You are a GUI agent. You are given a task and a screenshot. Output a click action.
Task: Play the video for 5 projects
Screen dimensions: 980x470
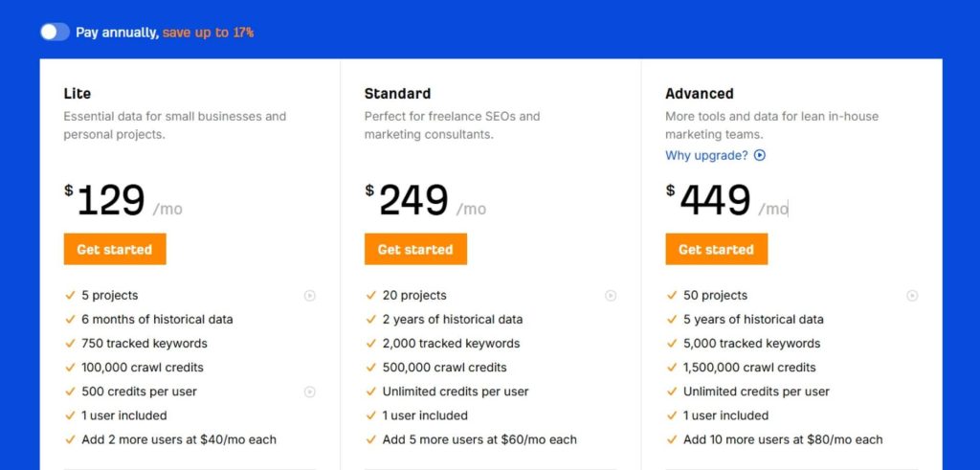310,296
